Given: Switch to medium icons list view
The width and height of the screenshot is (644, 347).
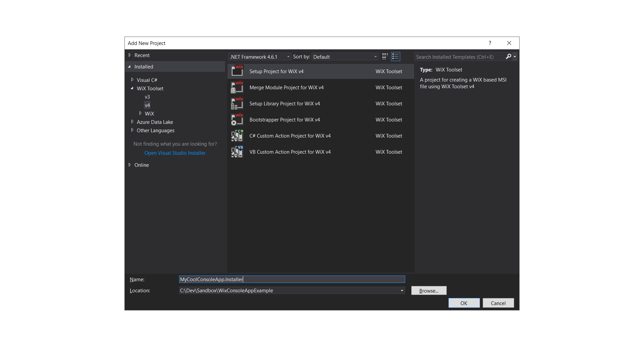Looking at the screenshot, I should (x=396, y=57).
